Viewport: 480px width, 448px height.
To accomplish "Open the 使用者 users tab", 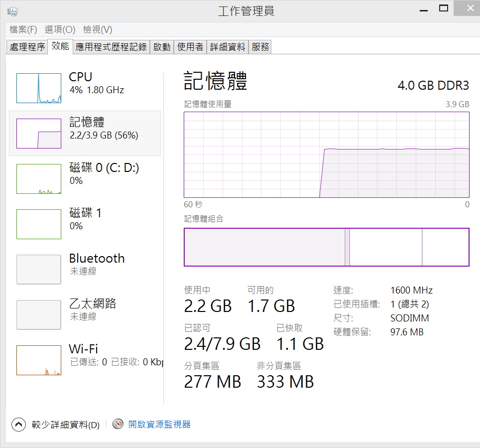I will click(190, 47).
